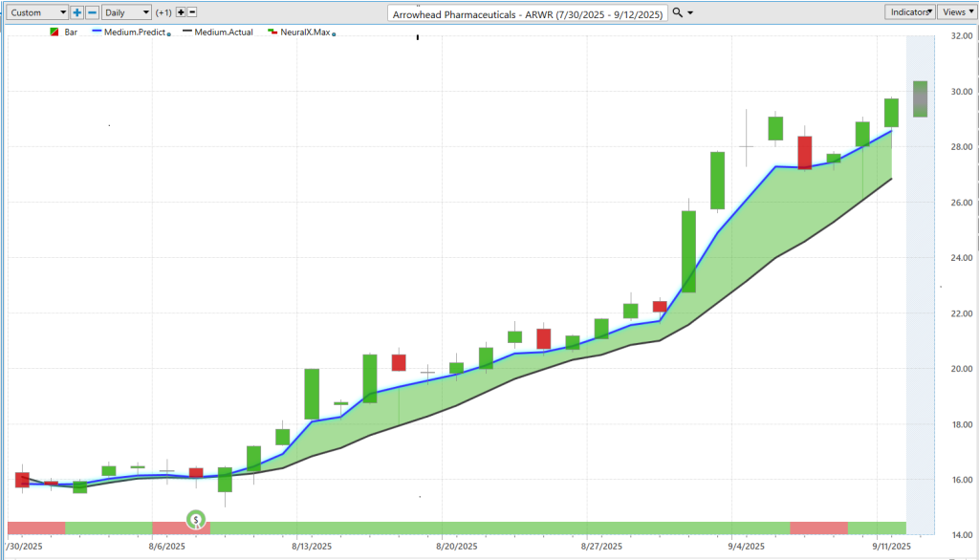This screenshot has height=560, width=979.
Task: Open the arrow beside the search icon
Action: 690,13
